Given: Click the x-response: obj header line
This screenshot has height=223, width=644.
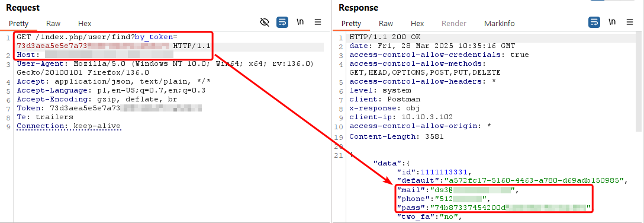Looking at the screenshot, I should pos(384,108).
